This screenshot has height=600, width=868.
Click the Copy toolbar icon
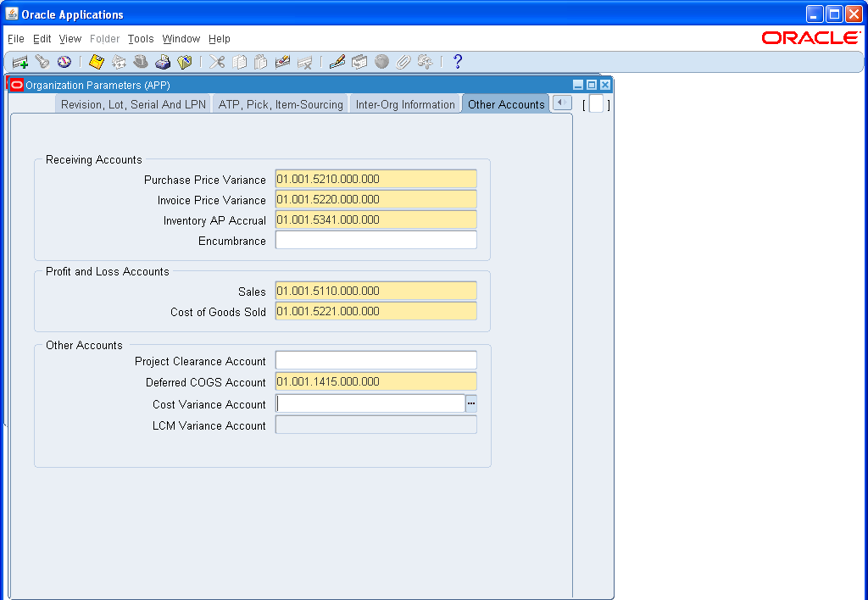[239, 61]
